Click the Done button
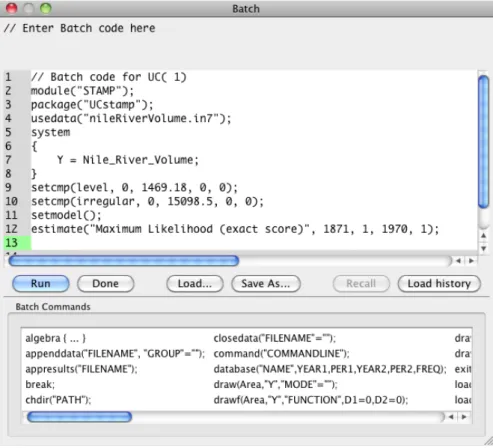Screen dimensions: 493x448 point(105,284)
